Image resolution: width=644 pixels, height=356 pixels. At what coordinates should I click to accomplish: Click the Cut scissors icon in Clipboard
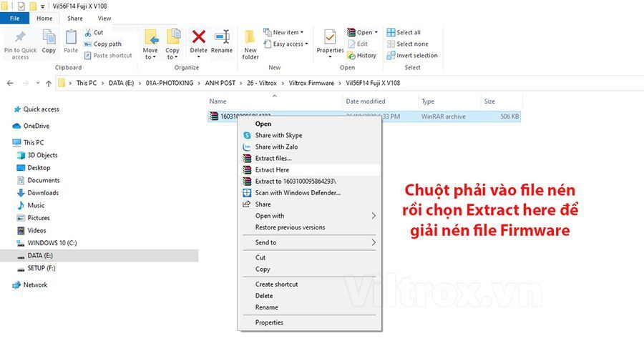pos(88,32)
